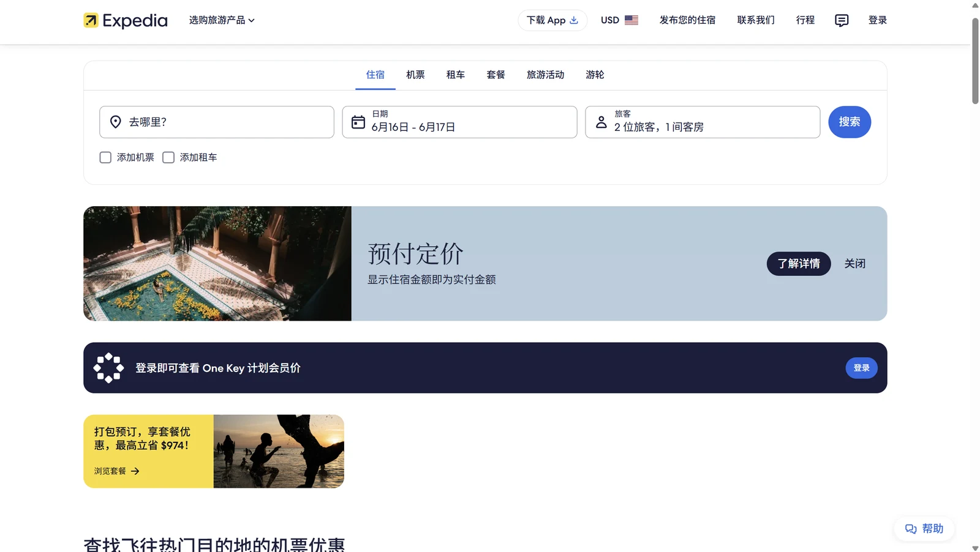980x552 pixels.
Task: Close the 预付定价 banner with 关闭
Action: (855, 264)
